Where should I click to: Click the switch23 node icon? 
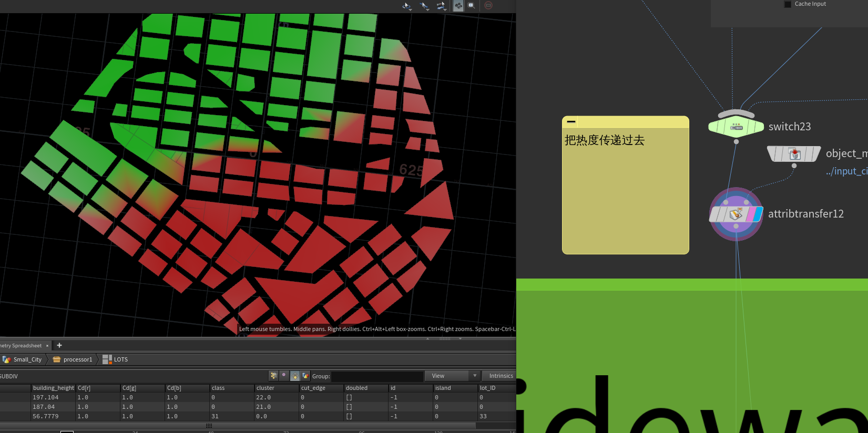[736, 127]
